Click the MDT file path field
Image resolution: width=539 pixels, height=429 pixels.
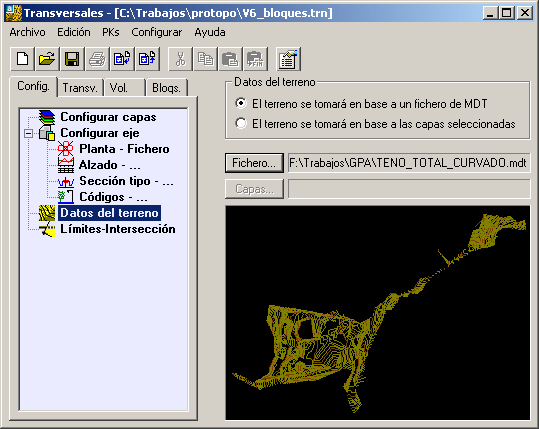click(x=409, y=163)
